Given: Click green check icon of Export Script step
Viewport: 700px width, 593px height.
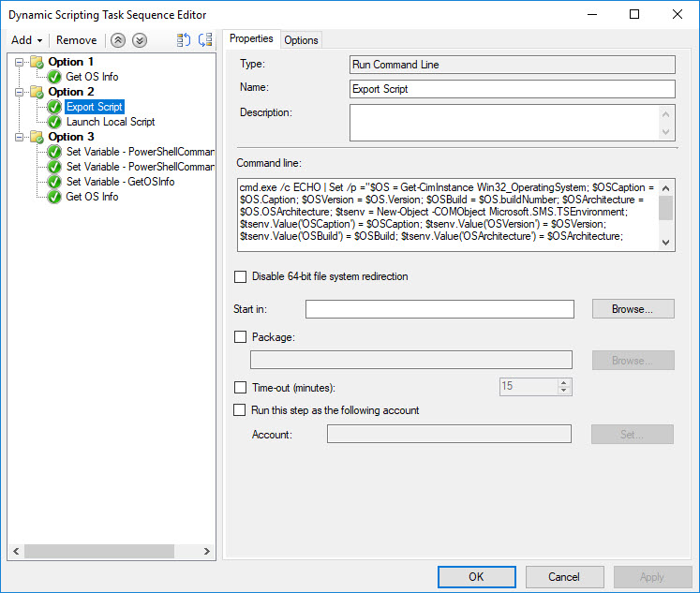Looking at the screenshot, I should click(54, 107).
